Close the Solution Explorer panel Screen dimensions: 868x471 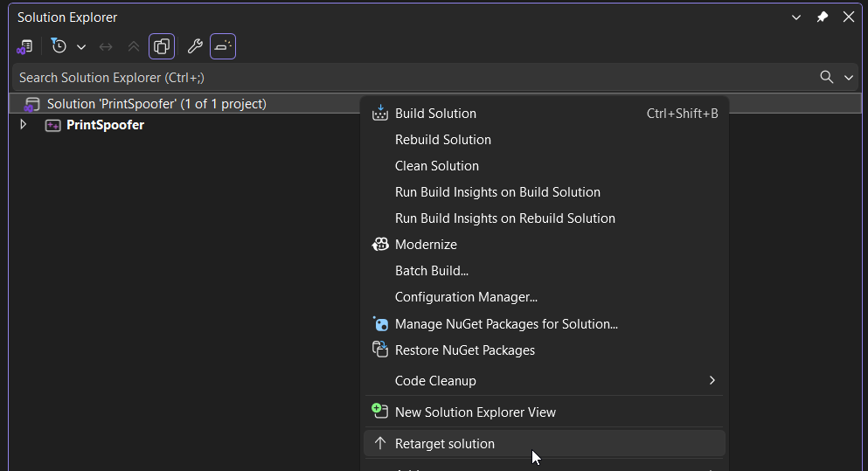[849, 17]
